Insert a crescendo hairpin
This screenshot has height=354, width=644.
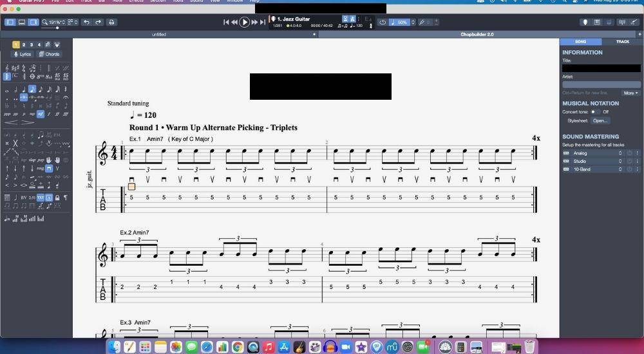[x=11, y=122]
